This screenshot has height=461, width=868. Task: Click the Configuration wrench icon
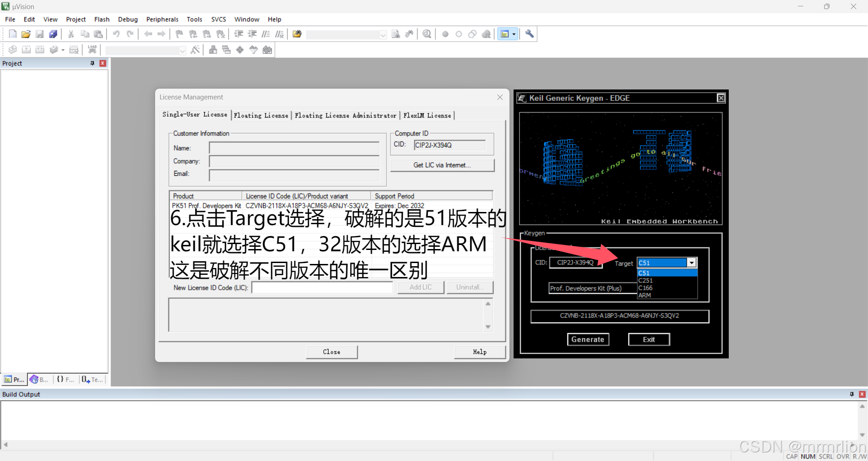click(x=529, y=34)
